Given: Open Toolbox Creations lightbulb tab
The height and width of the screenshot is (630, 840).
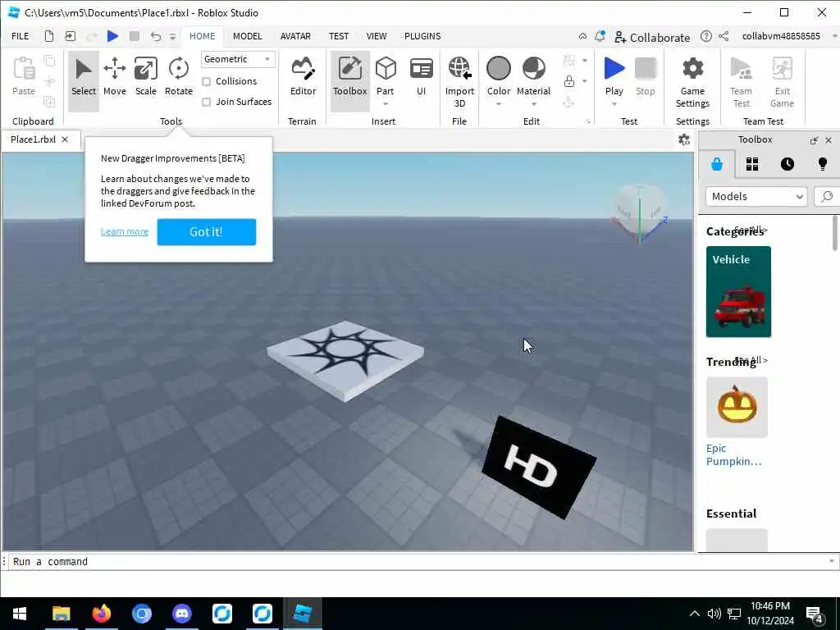Looking at the screenshot, I should 822,164.
